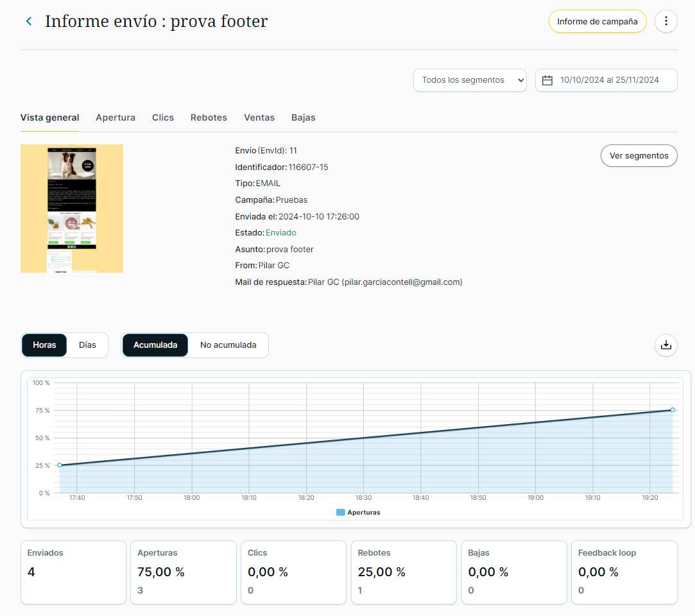Expand the Todos los segmentos dropdown
This screenshot has height=616, width=695.
(470, 80)
